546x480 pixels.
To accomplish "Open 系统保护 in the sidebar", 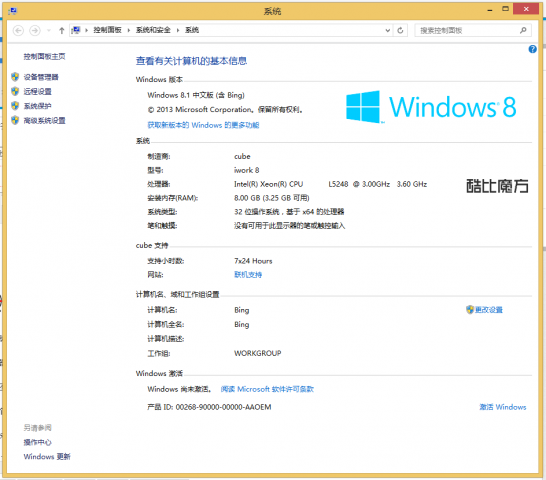I will (37, 106).
